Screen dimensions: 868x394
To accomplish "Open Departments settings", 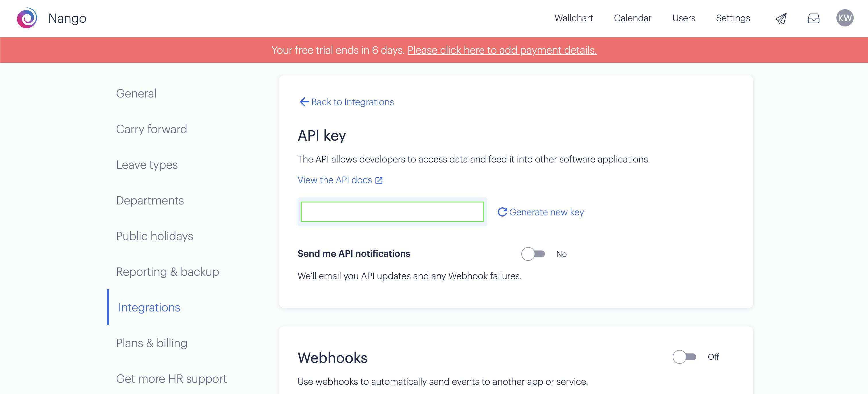I will pos(150,201).
